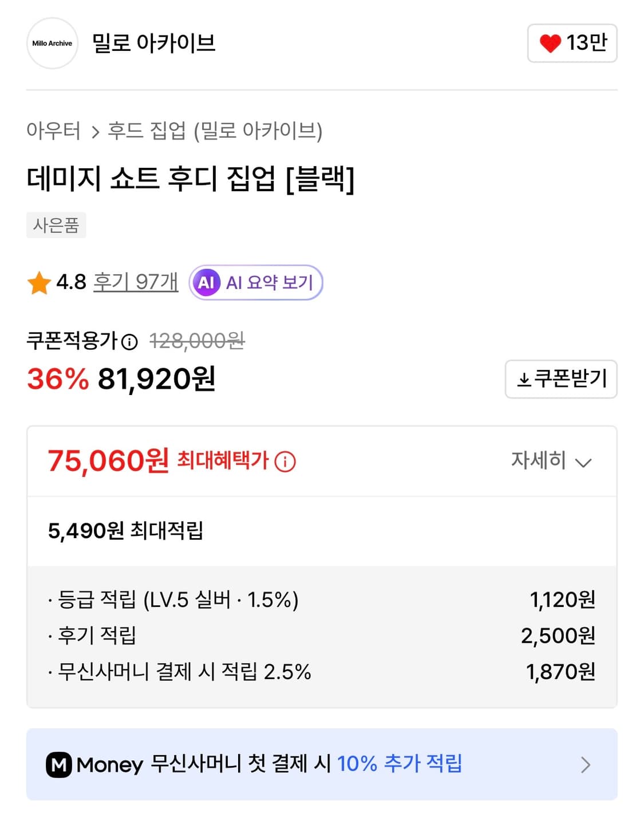The width and height of the screenshot is (644, 813).
Task: Open the breadcrumb arrow after 아우터
Action: [94, 131]
